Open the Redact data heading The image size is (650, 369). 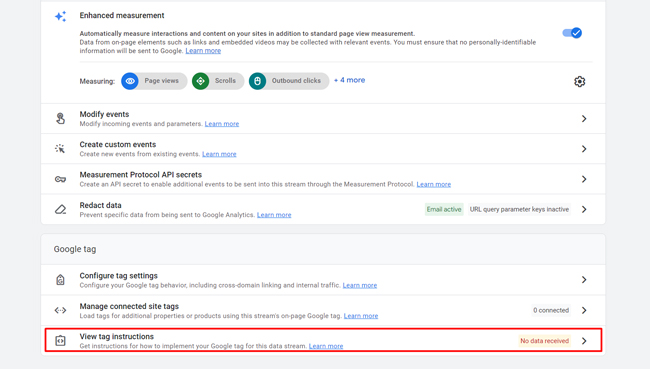100,205
